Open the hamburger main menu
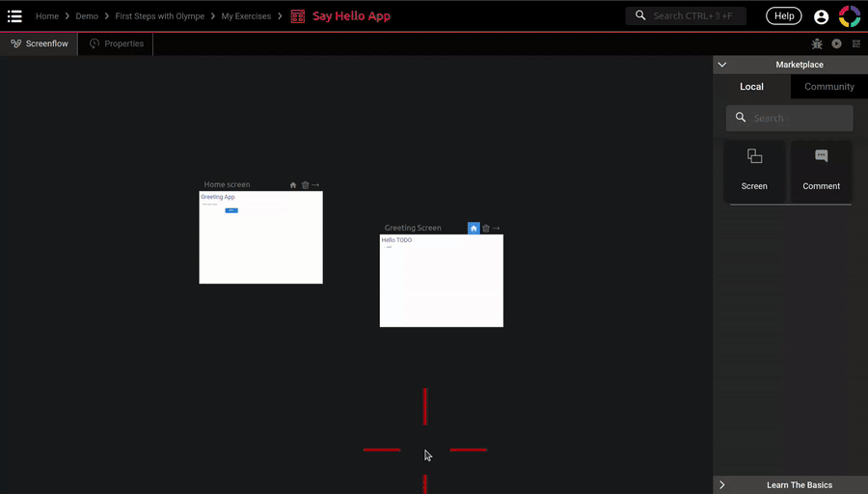 pos(14,16)
